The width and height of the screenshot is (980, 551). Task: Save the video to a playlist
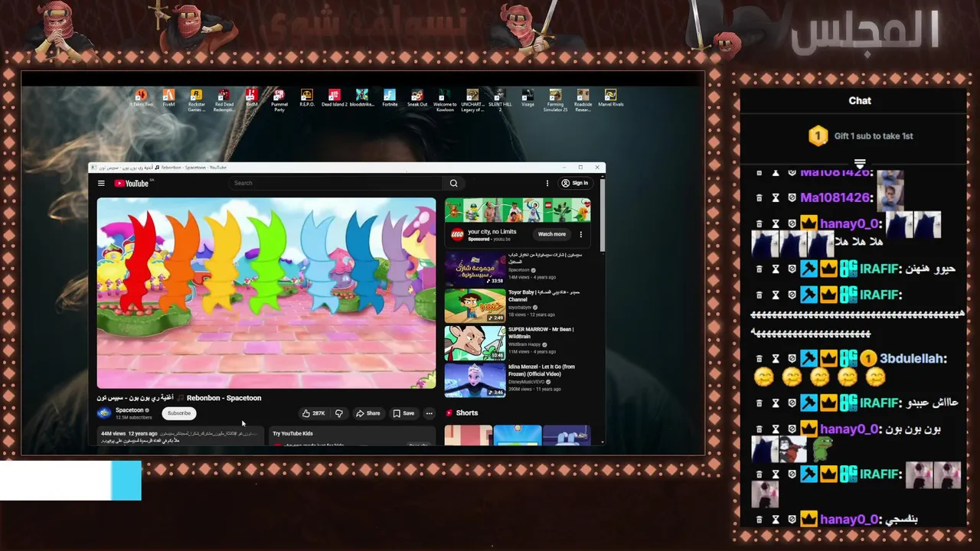[x=403, y=413]
